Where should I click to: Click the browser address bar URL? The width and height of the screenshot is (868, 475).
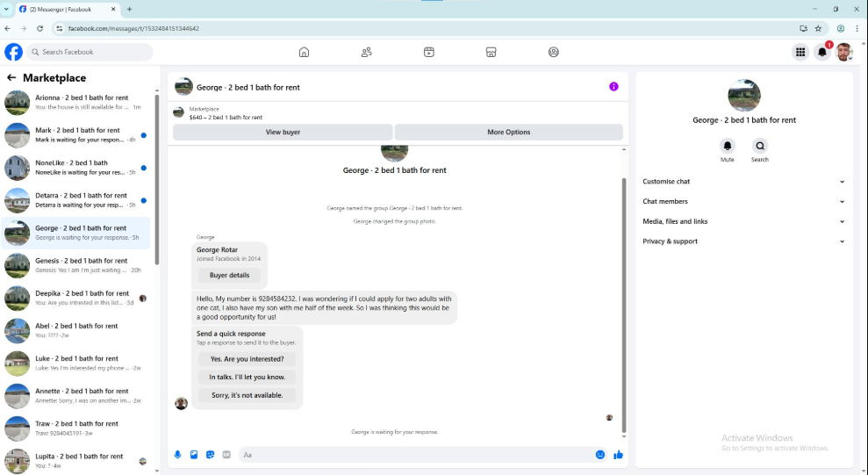tap(133, 28)
